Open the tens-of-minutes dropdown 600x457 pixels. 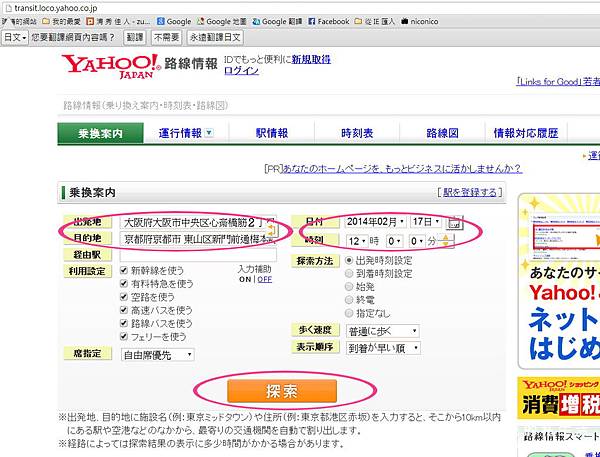(395, 241)
